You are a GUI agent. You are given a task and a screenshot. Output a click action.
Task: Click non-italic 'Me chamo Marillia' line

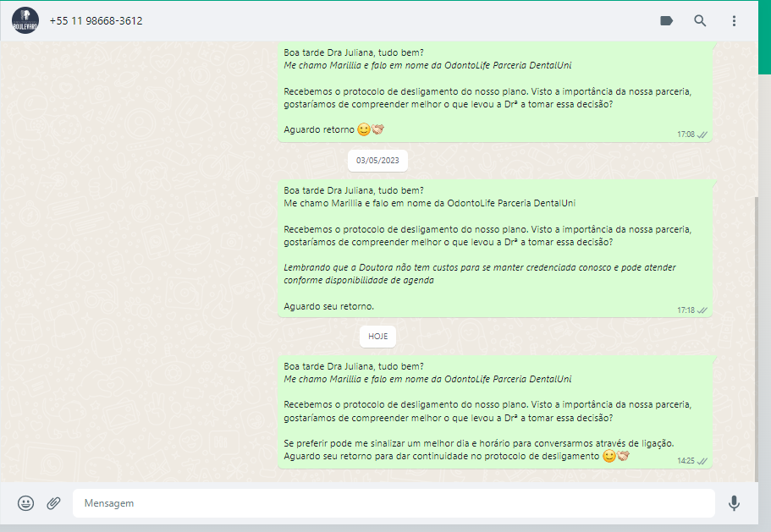[429, 203]
